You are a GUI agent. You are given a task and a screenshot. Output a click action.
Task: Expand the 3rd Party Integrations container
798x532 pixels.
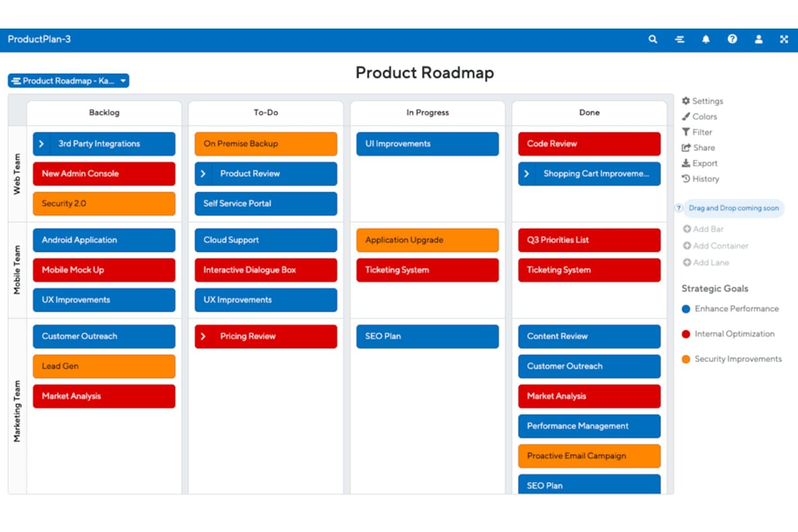coord(41,144)
